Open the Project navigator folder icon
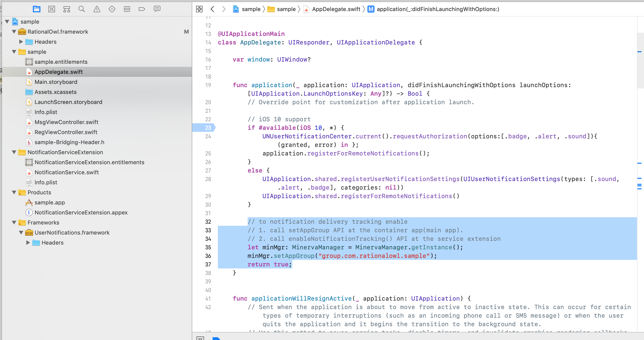The image size is (644, 340). click(x=37, y=9)
